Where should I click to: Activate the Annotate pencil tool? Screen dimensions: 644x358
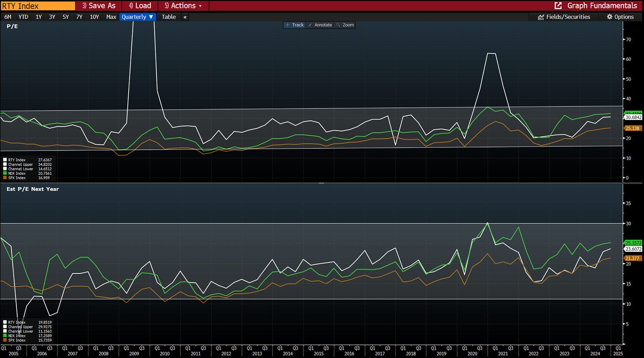[x=319, y=25]
